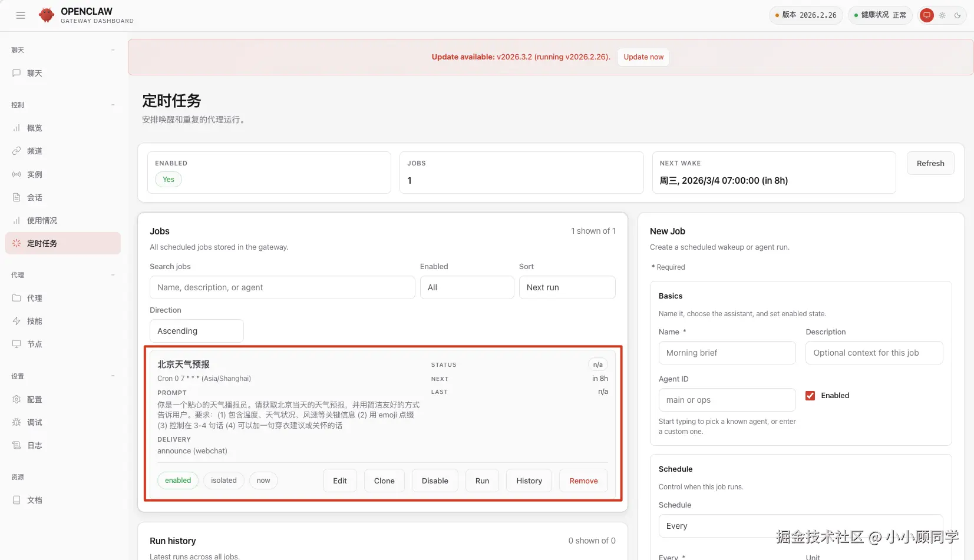Edit the 北京天气预报 job
Image resolution: width=974 pixels, height=560 pixels.
point(340,481)
